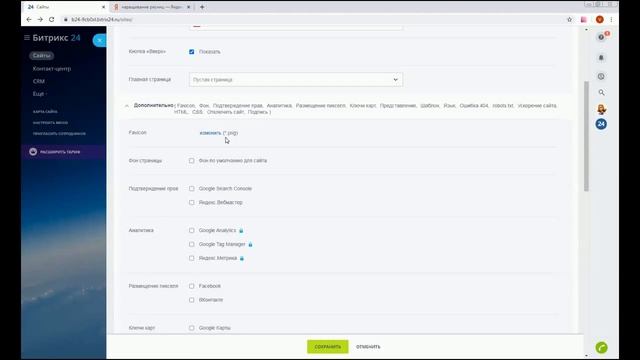The image size is (640, 360).
Task: Bookmark this page with the star icon
Action: (x=569, y=20)
